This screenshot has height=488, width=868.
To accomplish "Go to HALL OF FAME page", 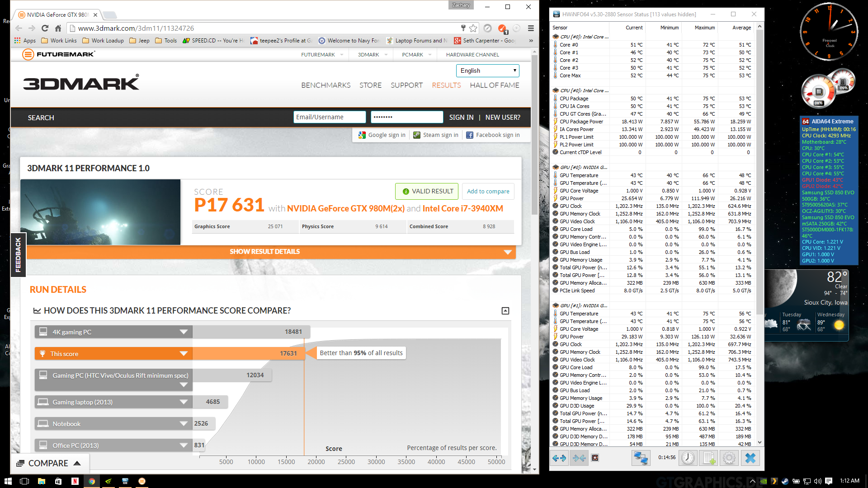I will [x=494, y=85].
